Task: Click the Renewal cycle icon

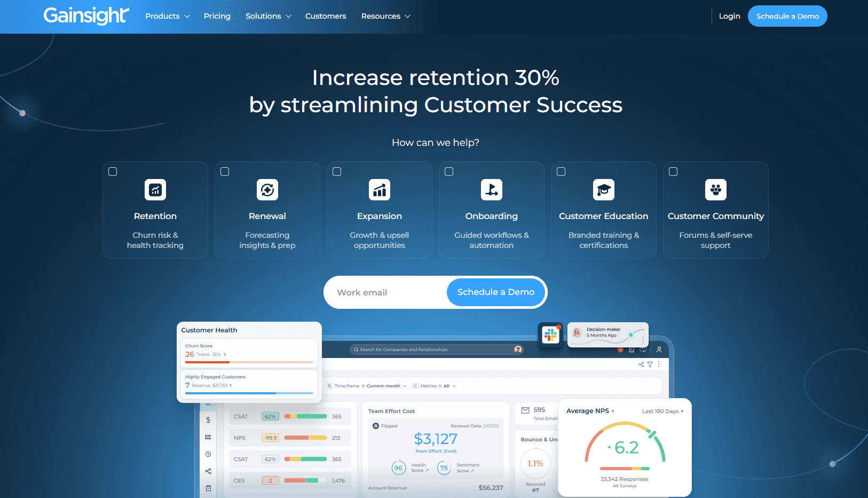Action: (x=267, y=190)
